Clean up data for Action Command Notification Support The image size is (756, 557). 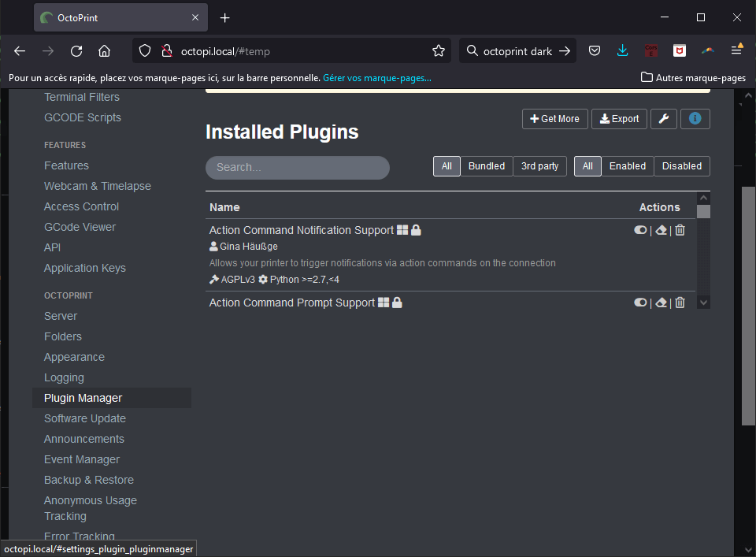click(x=661, y=230)
